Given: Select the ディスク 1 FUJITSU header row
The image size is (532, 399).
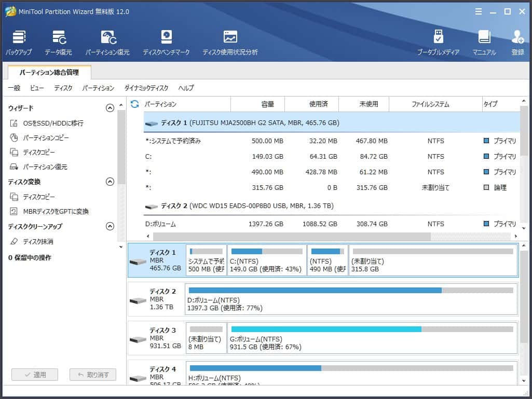Looking at the screenshot, I should 332,122.
